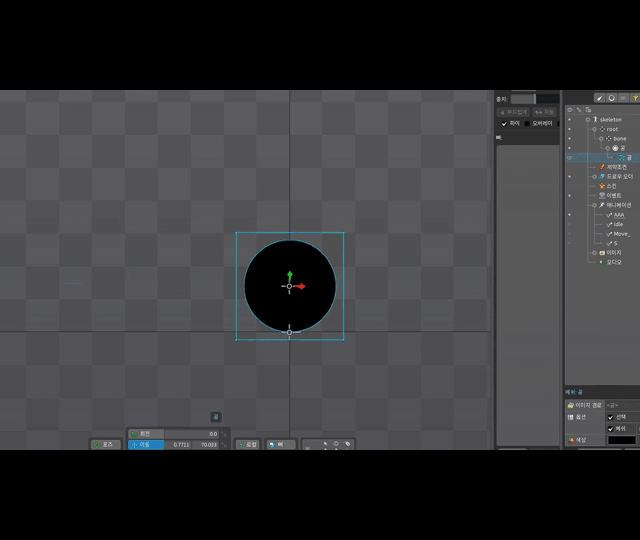The width and height of the screenshot is (640, 540).
Task: Click the 포즈 (pose) tool button
Action: (x=106, y=444)
